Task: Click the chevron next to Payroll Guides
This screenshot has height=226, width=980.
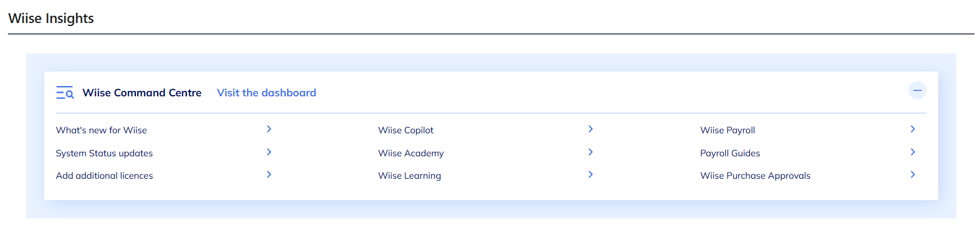Action: [913, 152]
